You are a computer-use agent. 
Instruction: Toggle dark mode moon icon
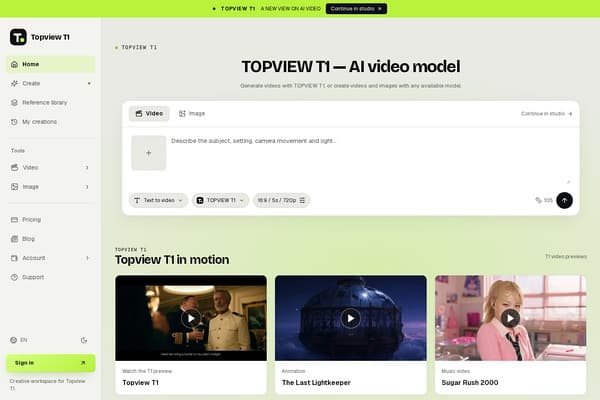pyautogui.click(x=84, y=340)
